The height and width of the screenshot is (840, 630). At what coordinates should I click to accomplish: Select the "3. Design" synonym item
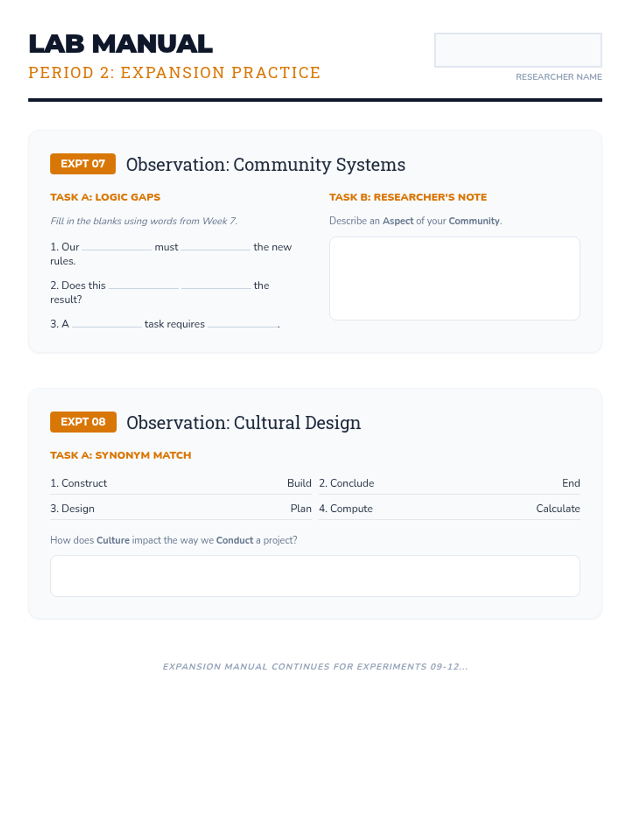coord(72,508)
